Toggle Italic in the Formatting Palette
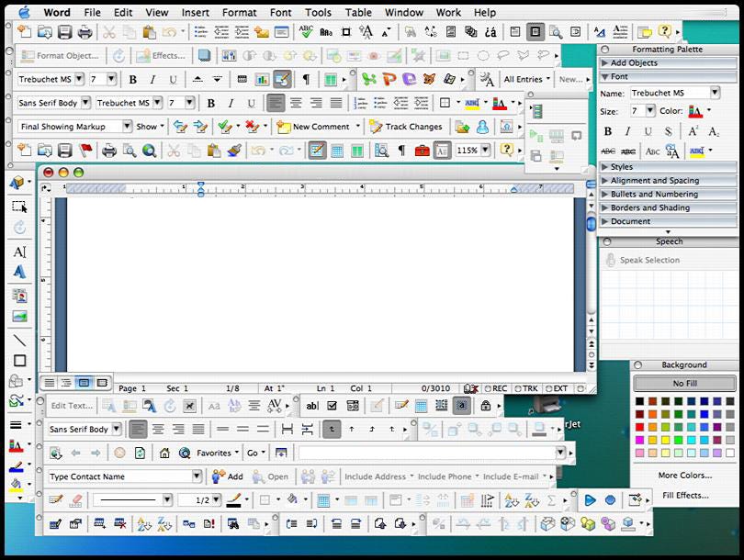 [627, 131]
